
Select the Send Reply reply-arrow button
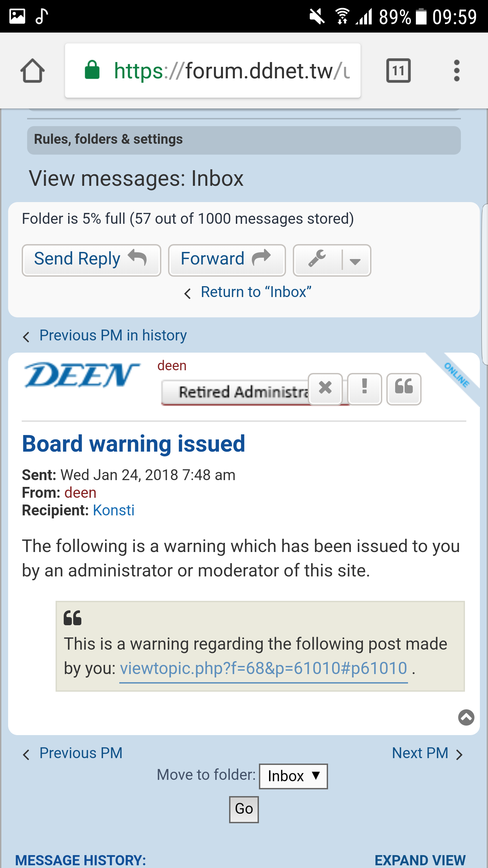coord(91,259)
